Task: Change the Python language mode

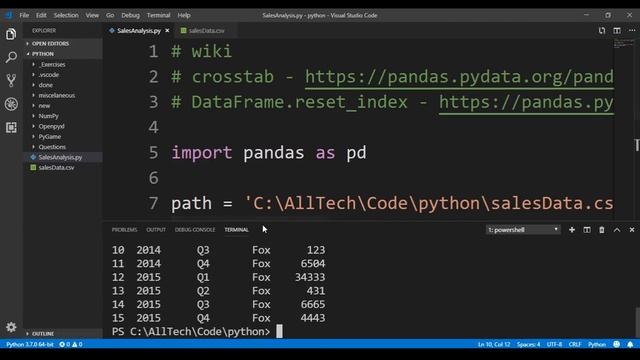Action: point(597,344)
